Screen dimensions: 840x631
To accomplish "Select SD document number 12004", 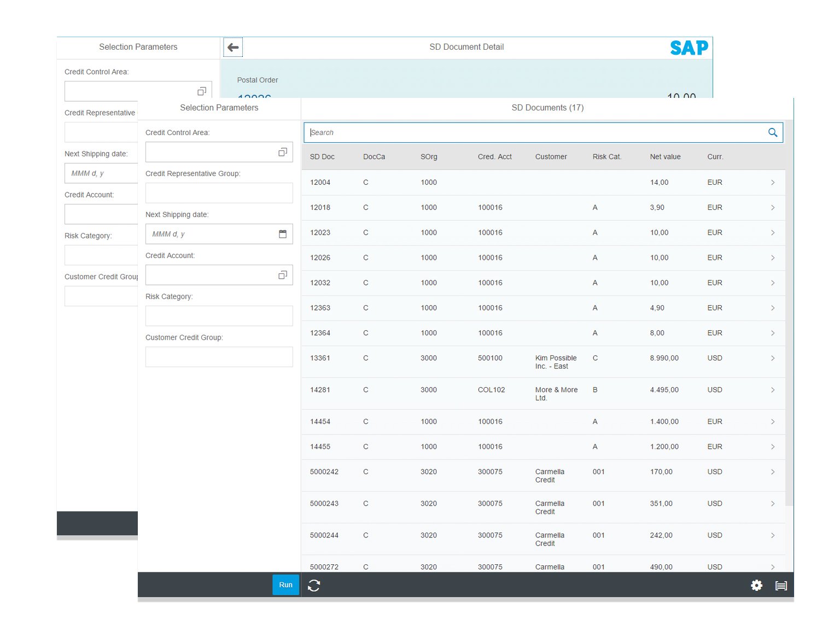I will [320, 183].
